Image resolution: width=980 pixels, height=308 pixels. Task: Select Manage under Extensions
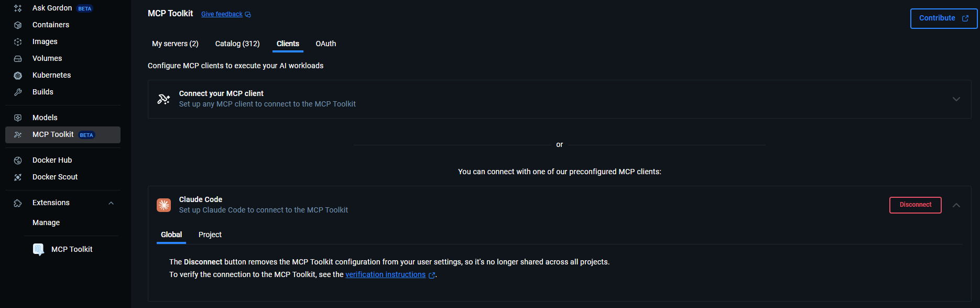pyautogui.click(x=46, y=222)
